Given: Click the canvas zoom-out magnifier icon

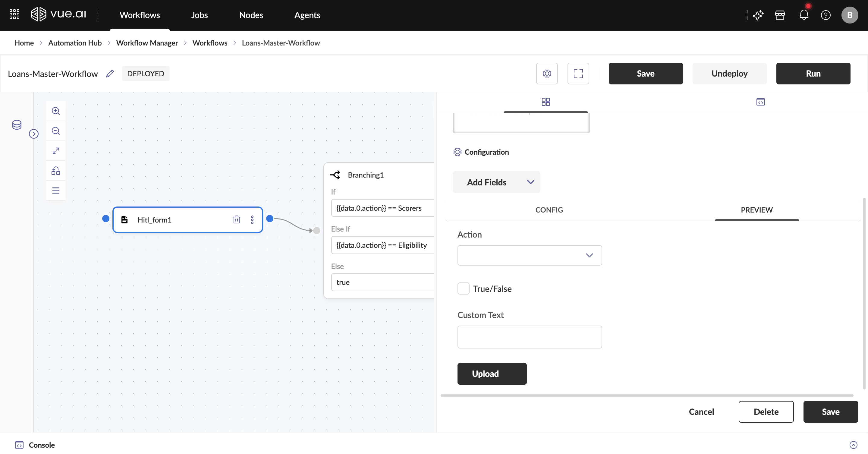Looking at the screenshot, I should (55, 131).
